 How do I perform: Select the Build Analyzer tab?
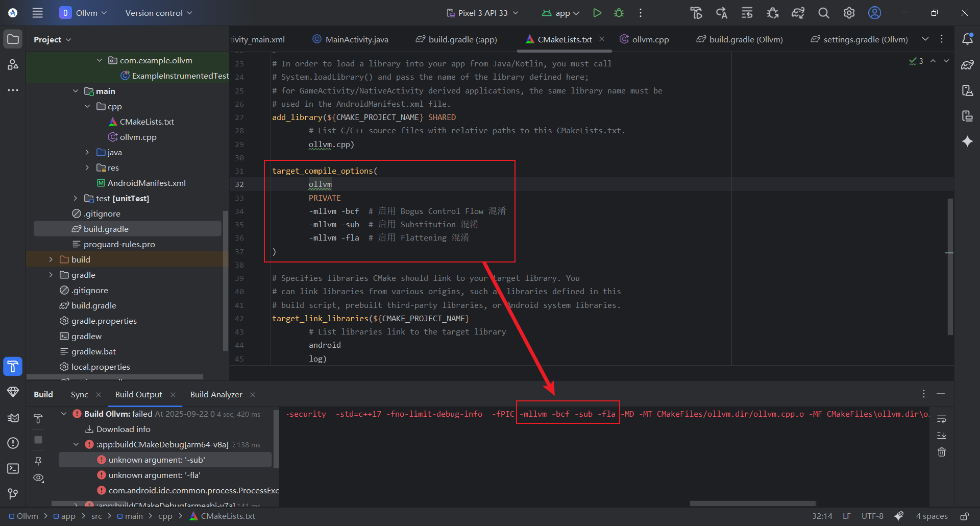216,394
